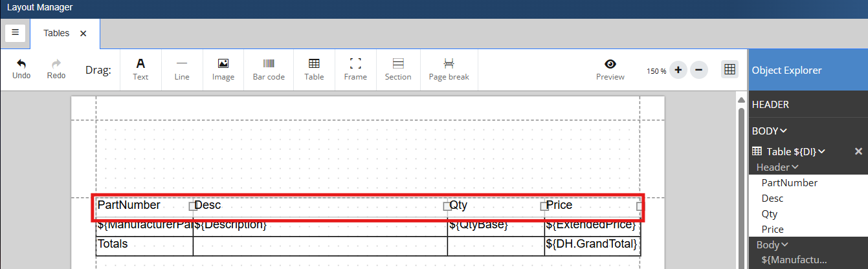Open the hamburger menu
This screenshot has height=269, width=868.
[16, 32]
